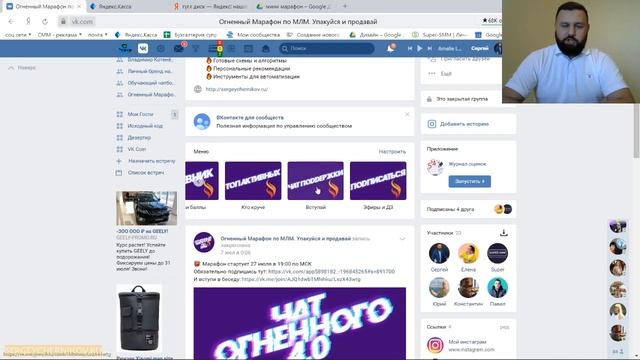
Task: Open VK Coin in left sidebar
Action: click(137, 149)
